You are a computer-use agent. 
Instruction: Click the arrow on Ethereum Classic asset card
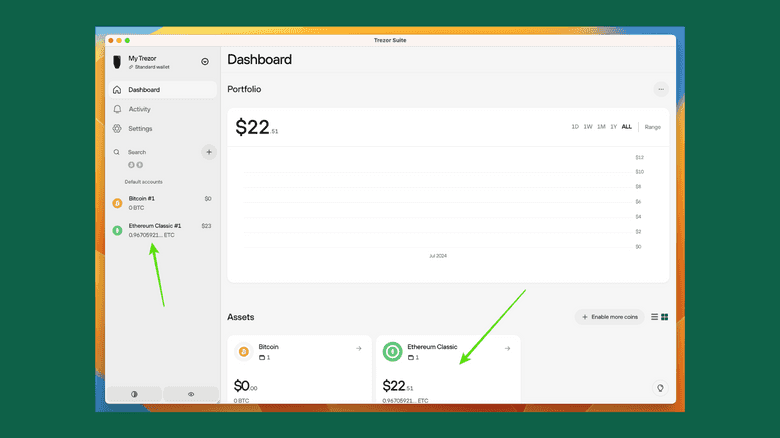[x=507, y=349]
